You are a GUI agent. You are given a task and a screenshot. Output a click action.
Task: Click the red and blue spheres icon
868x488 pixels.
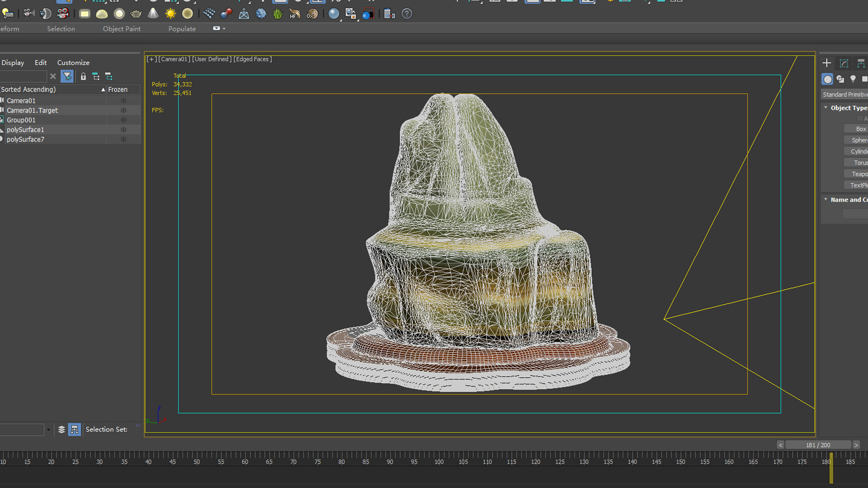pos(226,14)
